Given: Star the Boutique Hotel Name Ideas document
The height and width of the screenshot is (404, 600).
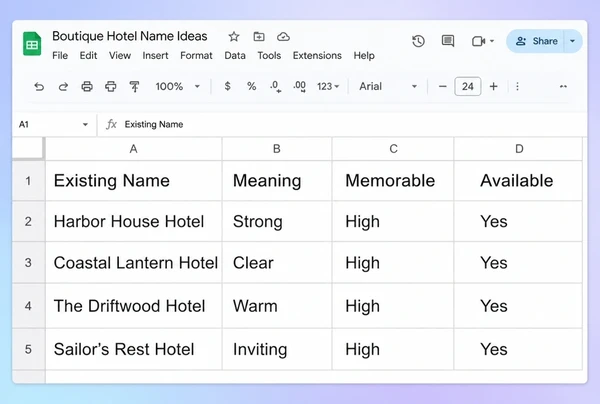Looking at the screenshot, I should pos(234,37).
